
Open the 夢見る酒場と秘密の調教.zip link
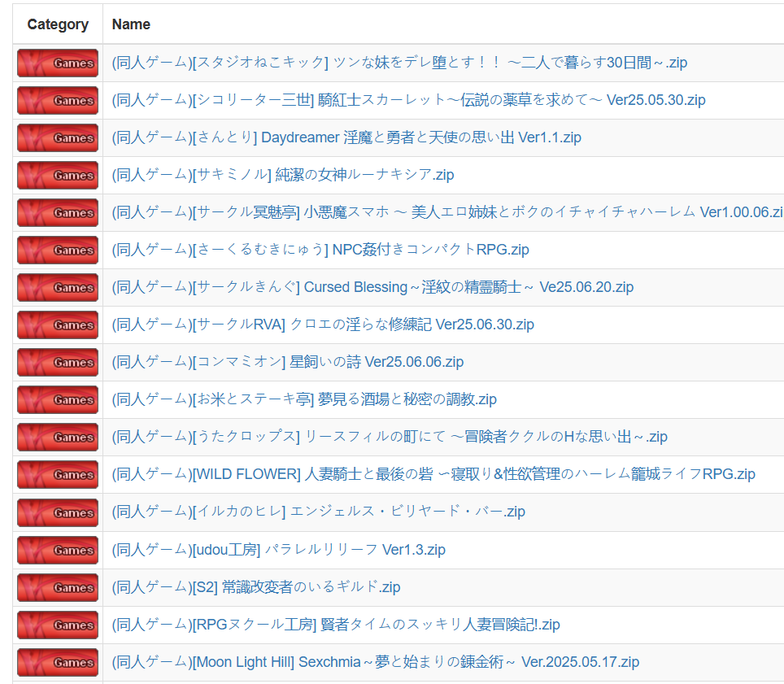coord(304,399)
